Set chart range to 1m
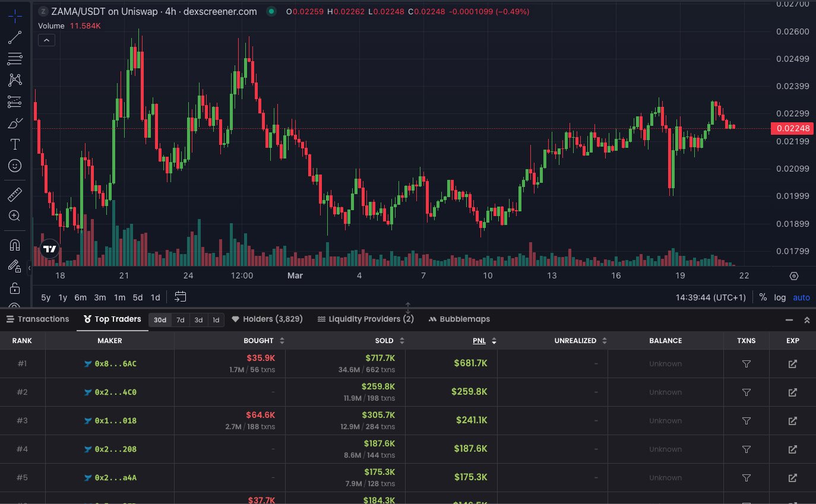This screenshot has height=504, width=816. point(119,297)
